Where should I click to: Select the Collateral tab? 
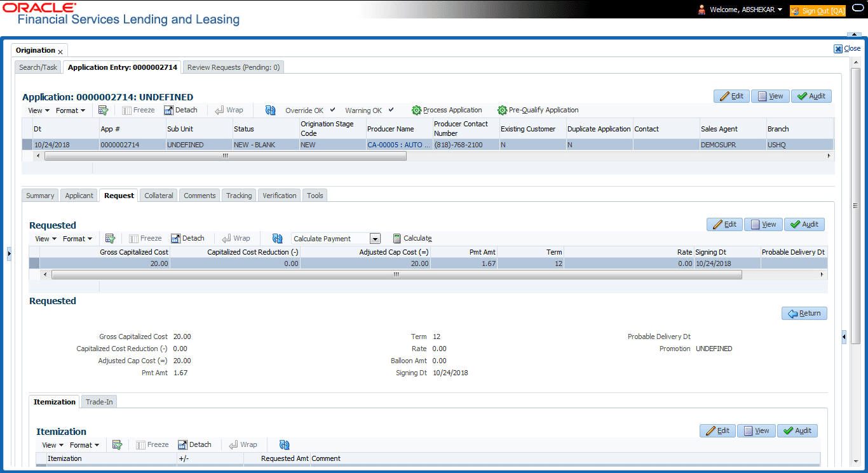pos(159,196)
